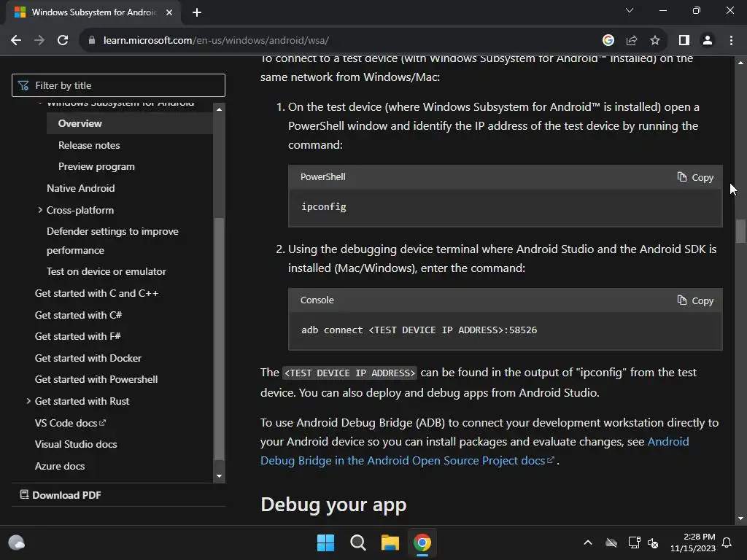Open the Google icon in address bar

coord(608,40)
